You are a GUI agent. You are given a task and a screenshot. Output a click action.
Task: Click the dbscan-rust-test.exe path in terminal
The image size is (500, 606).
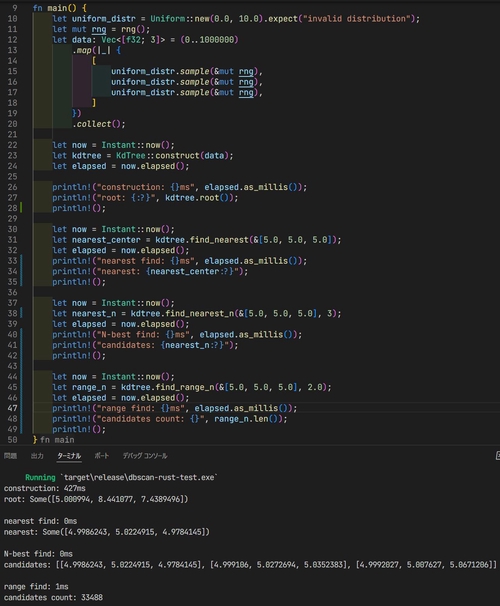pos(139,478)
